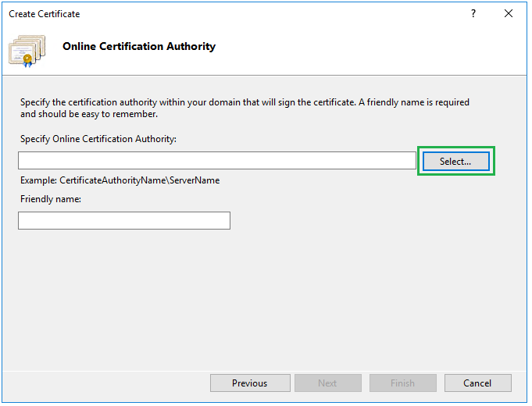The width and height of the screenshot is (532, 406).
Task: Click the Online Certification Authority heading
Action: (x=139, y=47)
